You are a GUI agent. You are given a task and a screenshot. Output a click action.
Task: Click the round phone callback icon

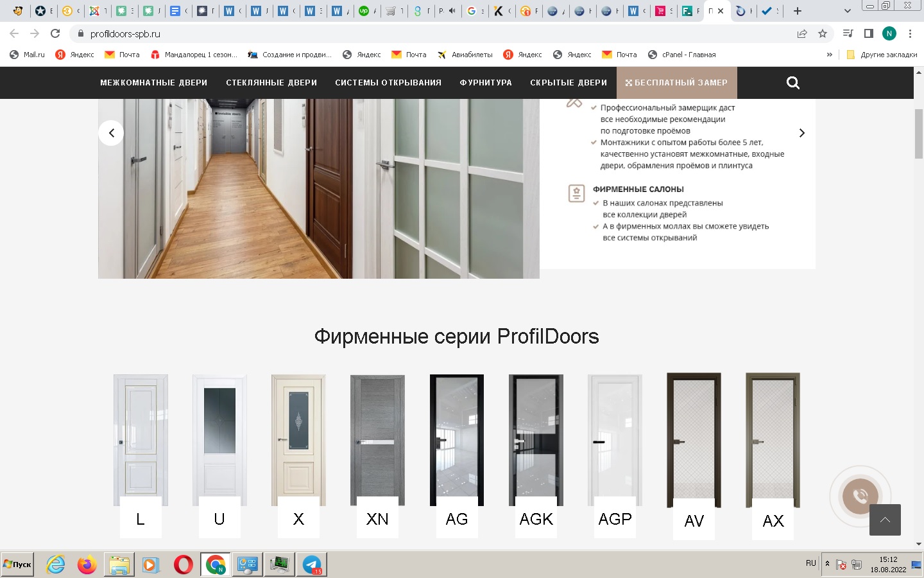click(860, 496)
